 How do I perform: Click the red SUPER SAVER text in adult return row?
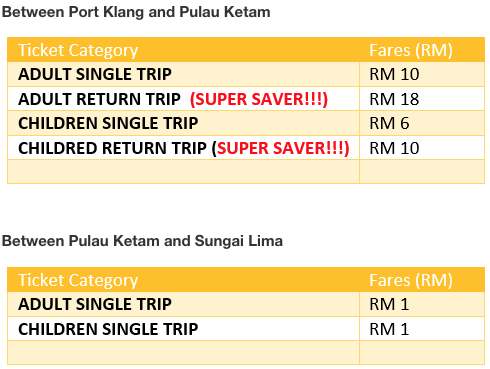click(259, 99)
